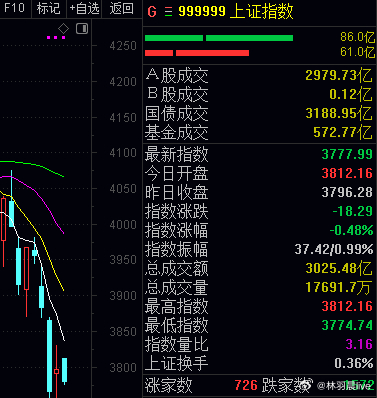Select the 指数涨跌 row label

coord(177,211)
